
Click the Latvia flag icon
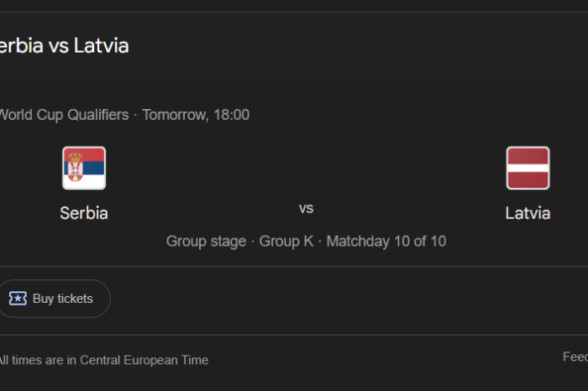(x=528, y=168)
